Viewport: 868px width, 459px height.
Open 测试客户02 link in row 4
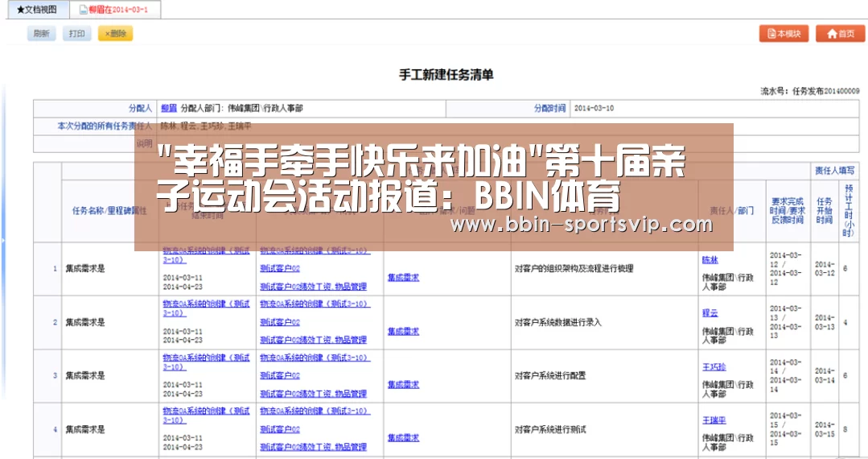click(x=280, y=429)
